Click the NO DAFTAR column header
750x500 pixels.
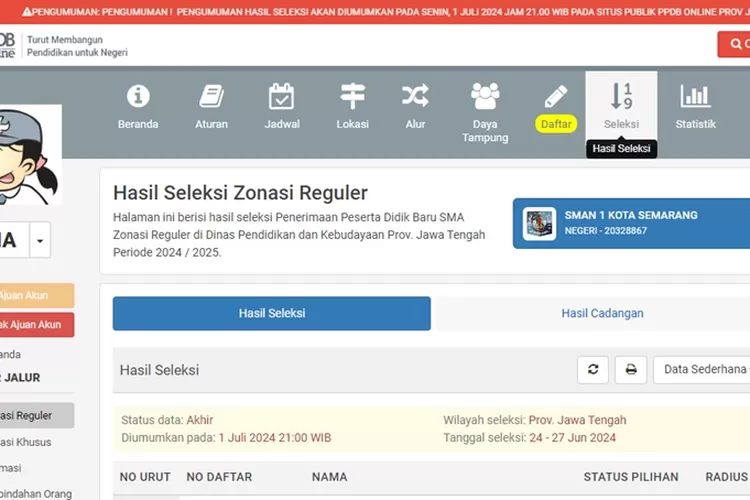click(219, 477)
